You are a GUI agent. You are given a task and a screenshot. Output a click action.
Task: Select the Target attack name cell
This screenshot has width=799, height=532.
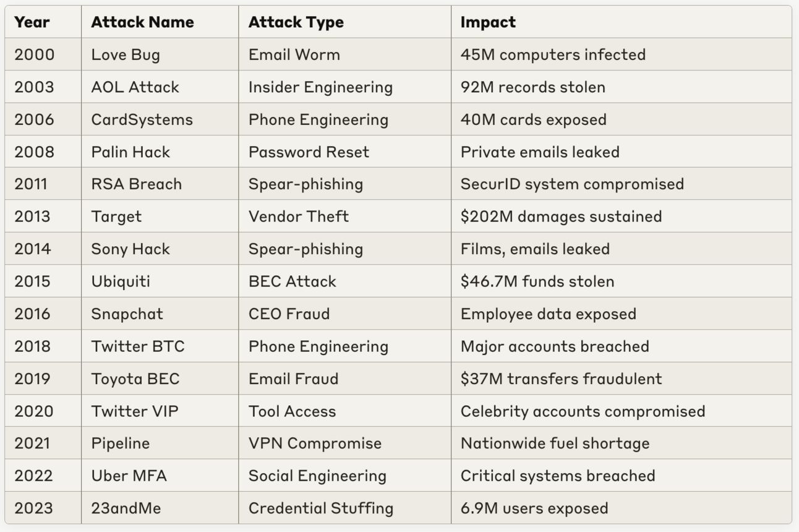[x=160, y=217]
